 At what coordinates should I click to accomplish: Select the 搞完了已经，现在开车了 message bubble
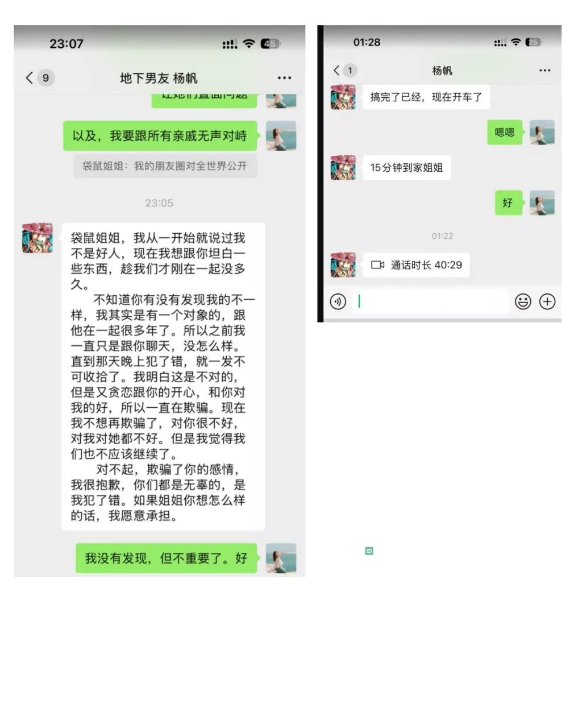click(x=426, y=97)
